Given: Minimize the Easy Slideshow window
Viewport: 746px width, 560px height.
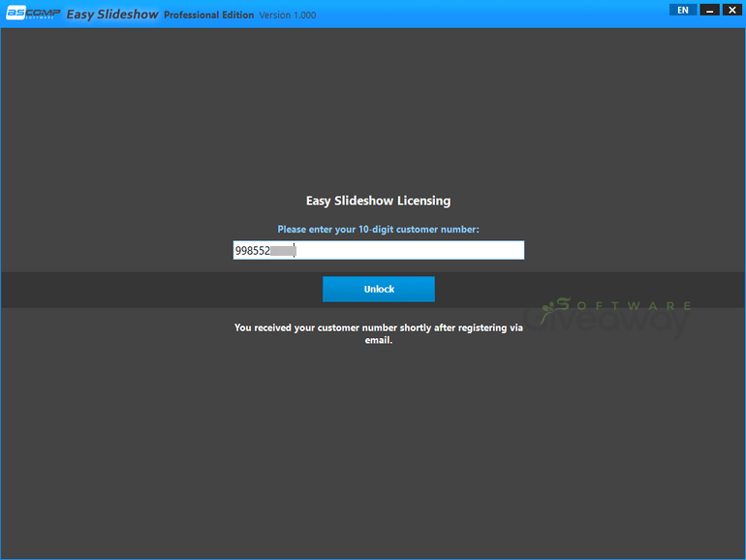Looking at the screenshot, I should point(709,10).
